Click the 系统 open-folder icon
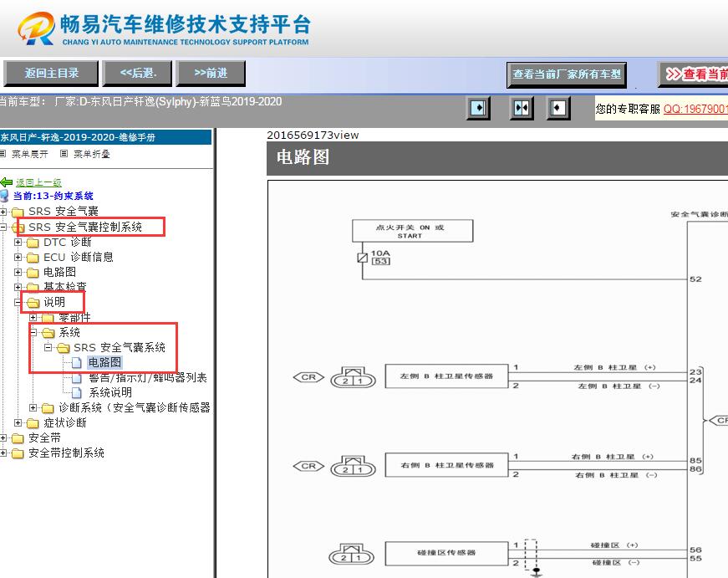The height and width of the screenshot is (578, 728). pos(48,333)
